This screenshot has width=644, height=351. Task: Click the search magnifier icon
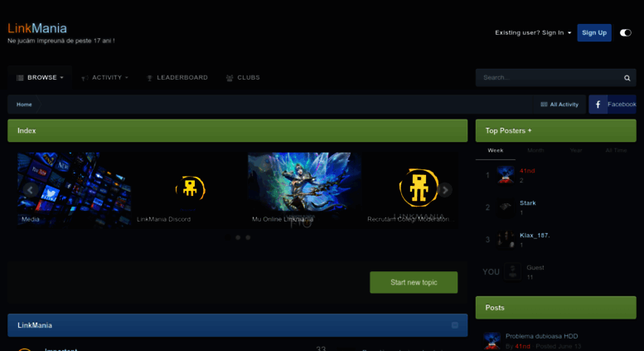(627, 78)
